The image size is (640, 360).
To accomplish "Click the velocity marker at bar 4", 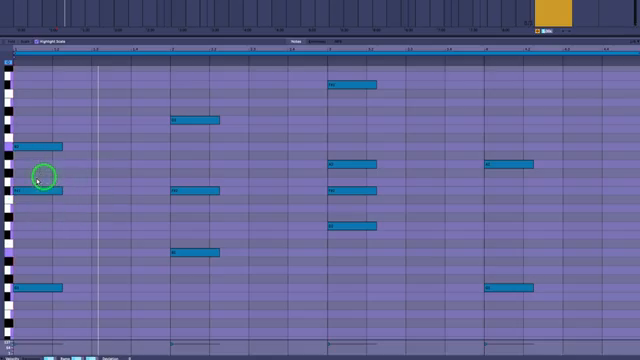I will [486, 344].
